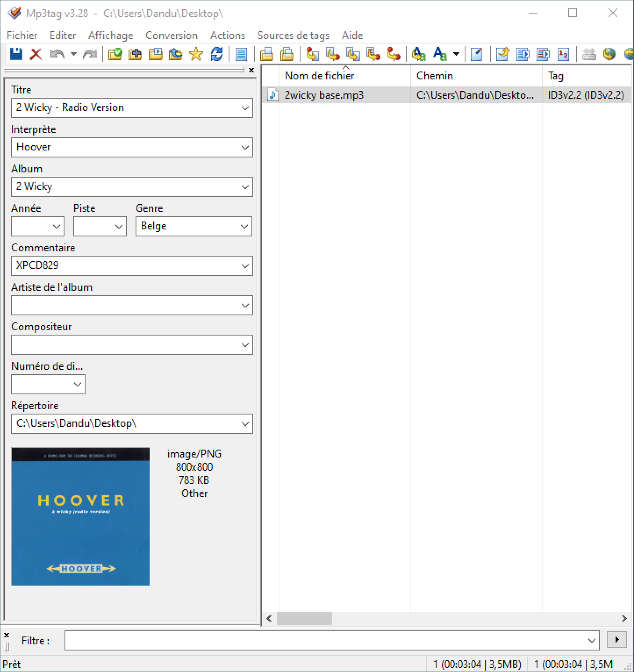634x672 pixels.
Task: Select all files with the blue list icon
Action: pos(241,54)
